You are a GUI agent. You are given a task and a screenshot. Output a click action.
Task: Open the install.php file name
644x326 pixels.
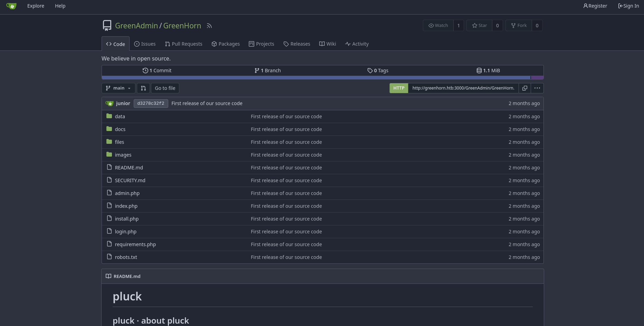[x=127, y=219]
